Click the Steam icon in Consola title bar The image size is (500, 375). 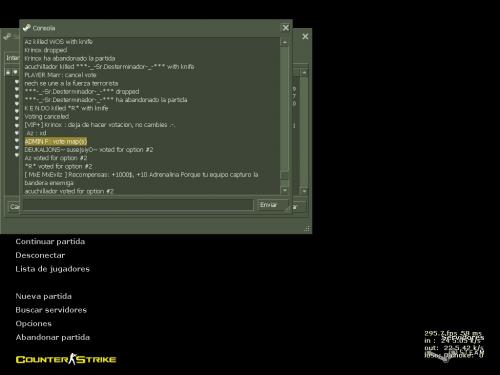pos(27,28)
